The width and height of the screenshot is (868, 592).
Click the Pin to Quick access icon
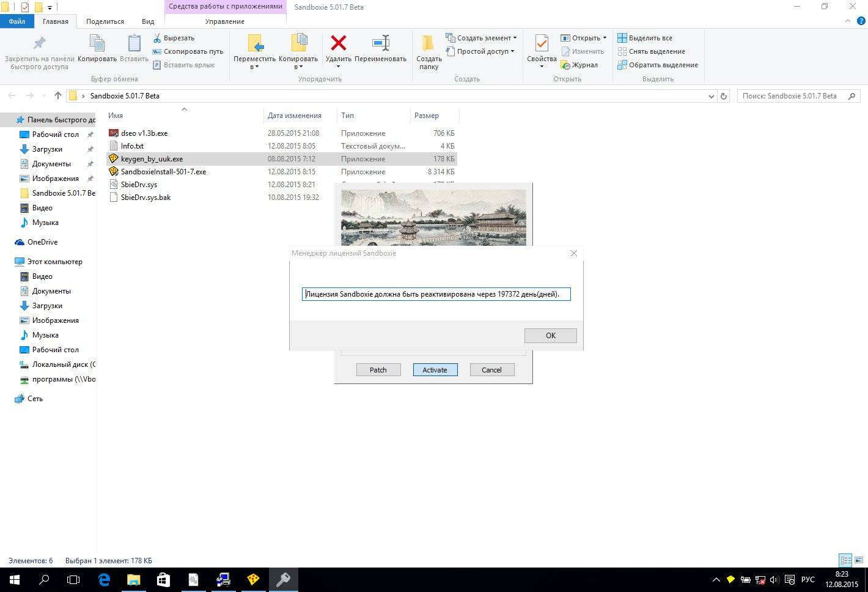pos(39,43)
